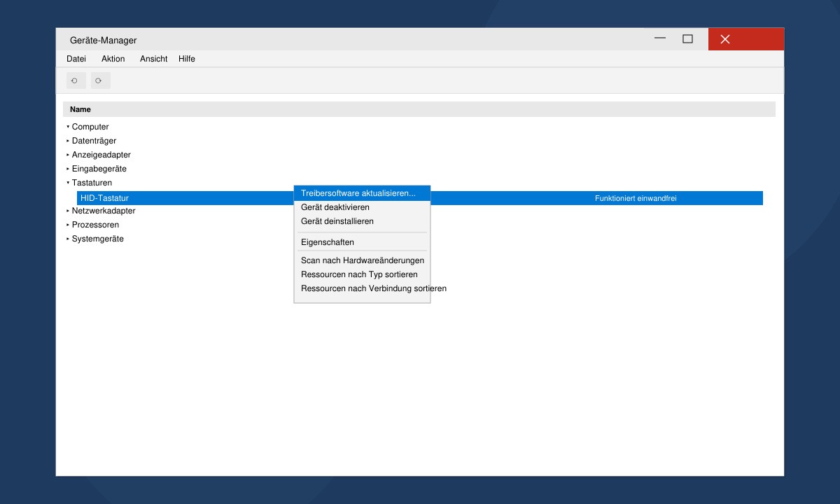840x504 pixels.
Task: Expand the Netzwerkadapter node arrow
Action: click(68, 211)
